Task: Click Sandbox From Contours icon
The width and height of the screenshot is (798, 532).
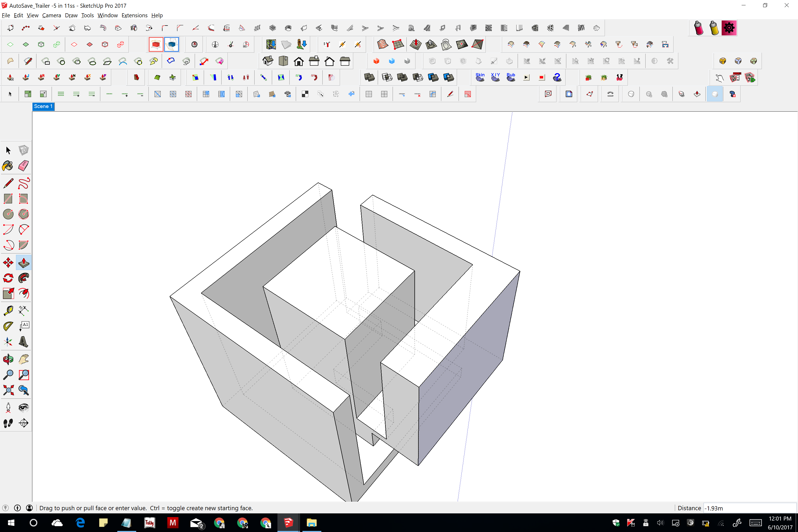Action: pyautogui.click(x=383, y=44)
